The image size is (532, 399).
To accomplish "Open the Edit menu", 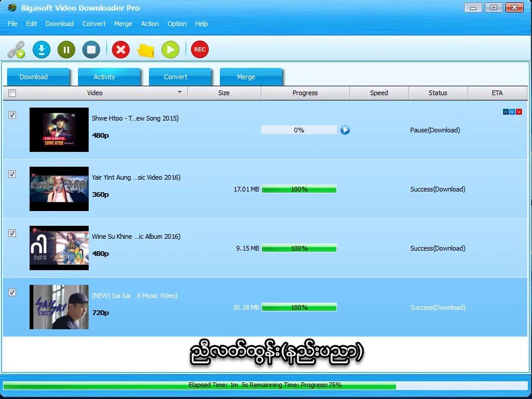I will (x=31, y=24).
